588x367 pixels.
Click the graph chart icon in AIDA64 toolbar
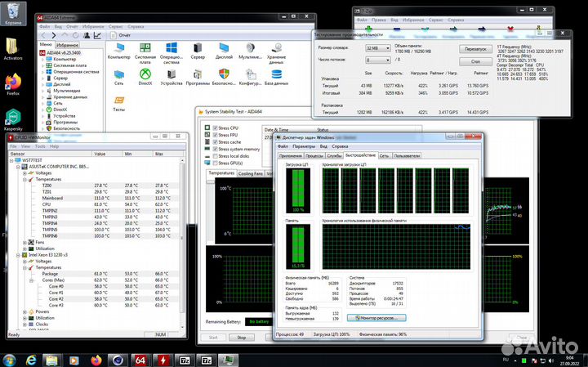point(97,35)
